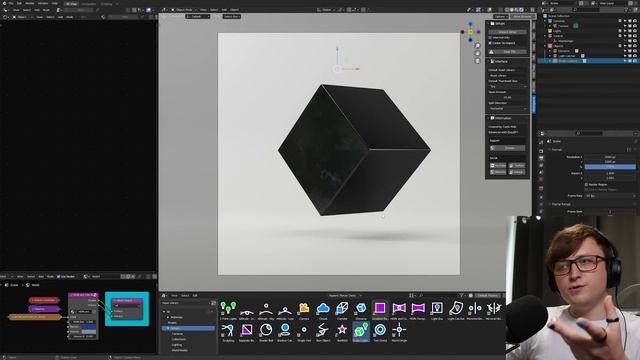The image size is (640, 360).
Task: Click the Save File button
Action: point(507,52)
